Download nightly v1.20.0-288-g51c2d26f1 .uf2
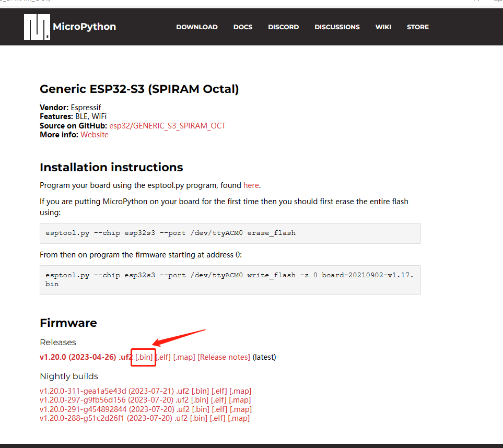Viewport: 503px width, 448px height. (x=113, y=418)
